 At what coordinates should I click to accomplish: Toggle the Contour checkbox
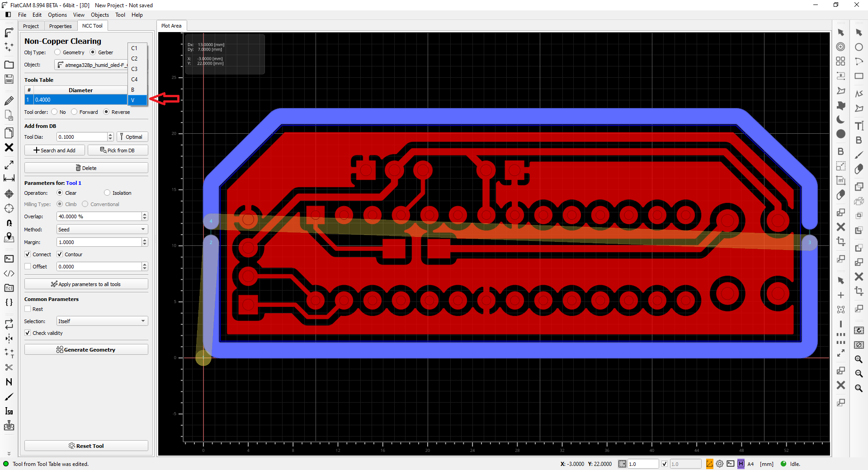coord(60,254)
